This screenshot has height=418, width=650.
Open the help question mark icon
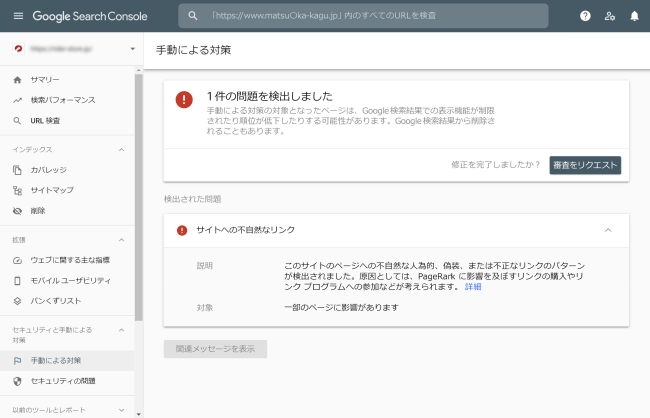pyautogui.click(x=585, y=16)
